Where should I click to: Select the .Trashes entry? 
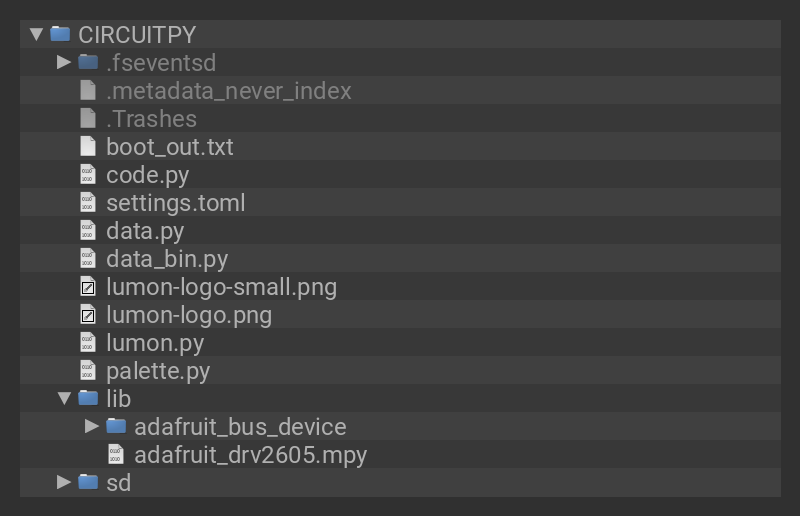151,119
